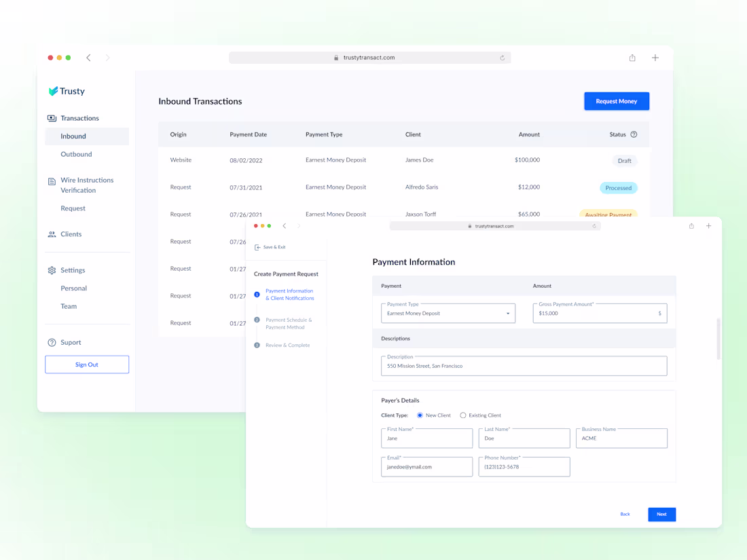The width and height of the screenshot is (747, 560).
Task: Click the Back link in the wizard
Action: click(x=625, y=514)
